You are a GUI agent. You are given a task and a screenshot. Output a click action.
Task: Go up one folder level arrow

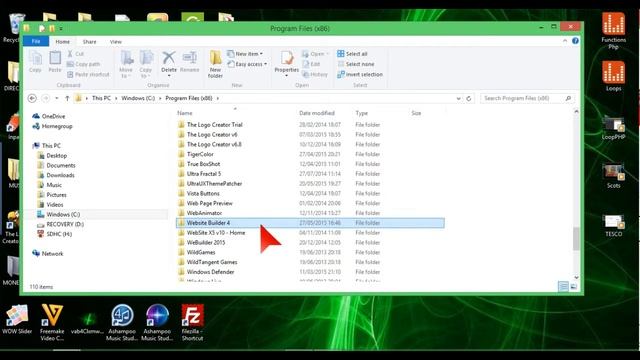tap(67, 98)
